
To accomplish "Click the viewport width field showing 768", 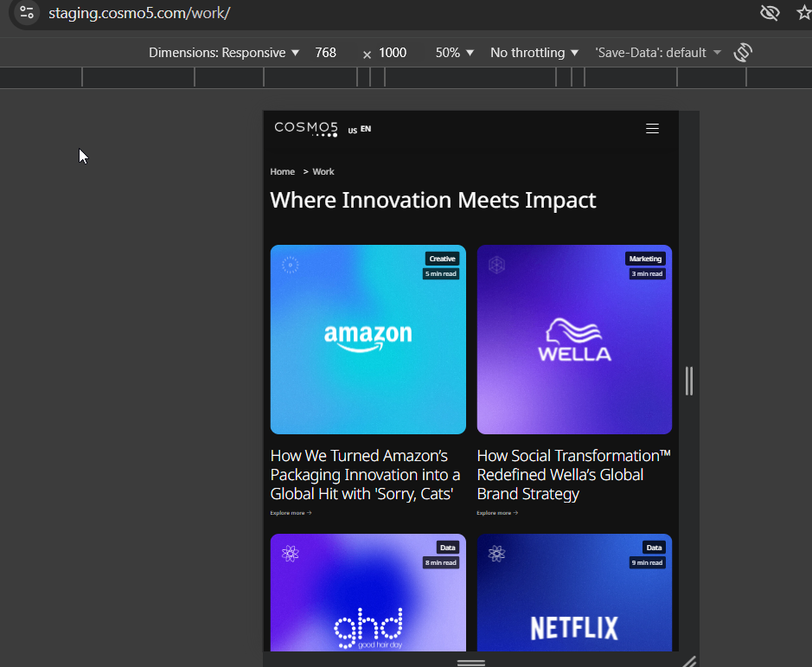I will click(326, 53).
